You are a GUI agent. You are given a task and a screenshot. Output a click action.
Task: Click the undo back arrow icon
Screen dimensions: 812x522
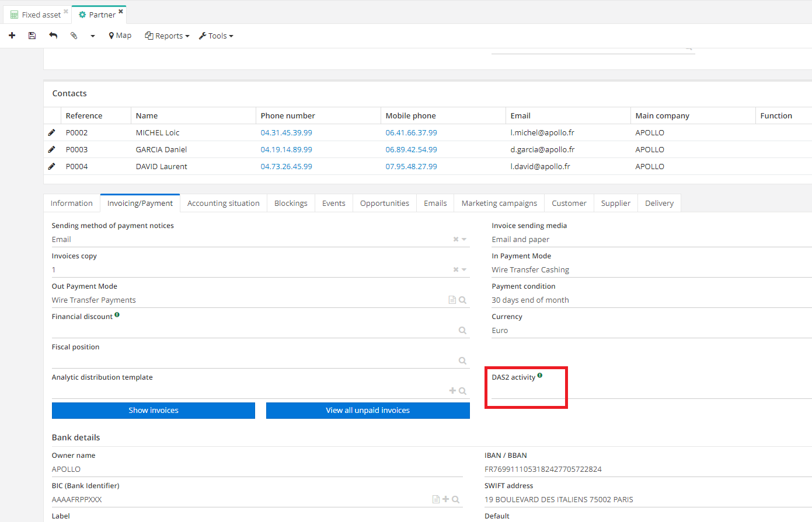[x=53, y=36]
